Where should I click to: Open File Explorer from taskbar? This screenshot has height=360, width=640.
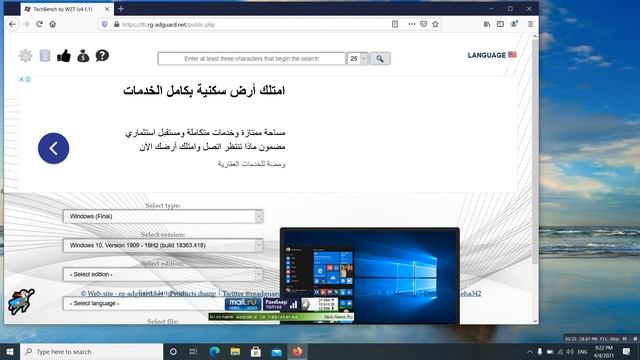[x=235, y=351]
